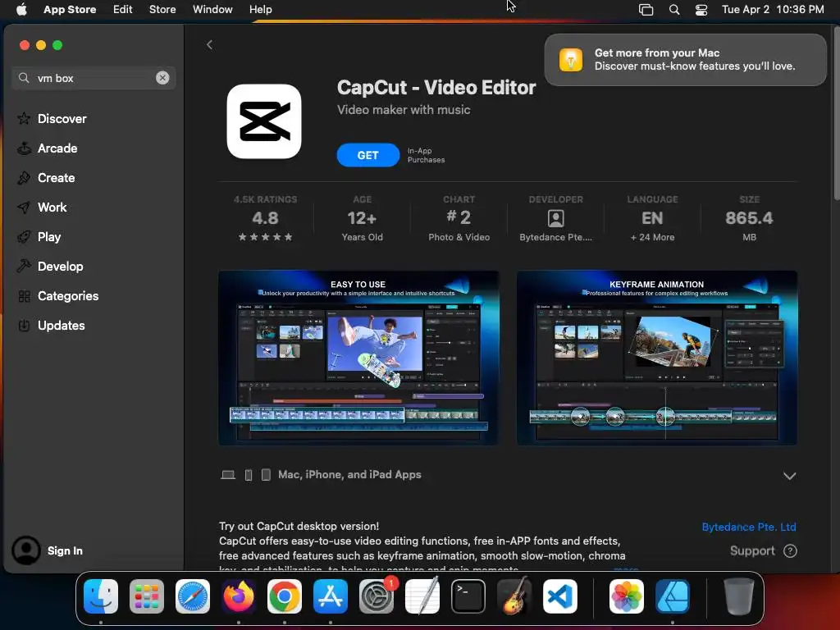Screen dimensions: 840x630
Task: Open the Develop section
Action: point(60,267)
